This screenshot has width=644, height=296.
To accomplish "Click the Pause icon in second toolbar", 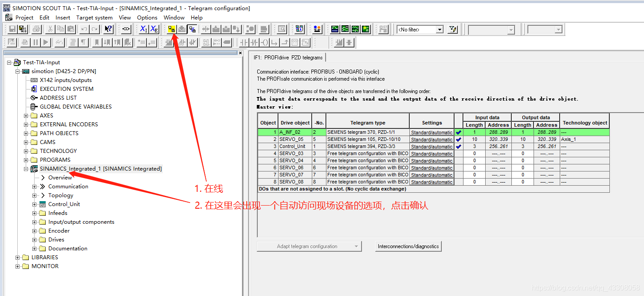I will pyautogui.click(x=35, y=43).
